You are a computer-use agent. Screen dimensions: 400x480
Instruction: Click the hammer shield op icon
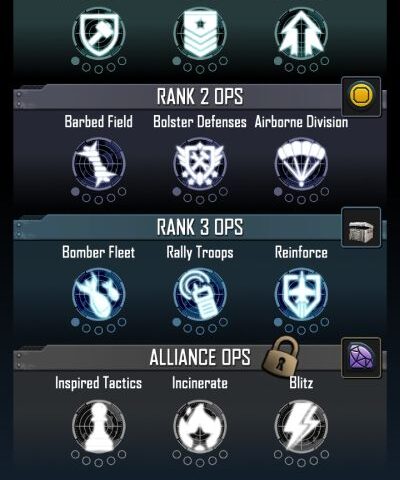(99, 33)
